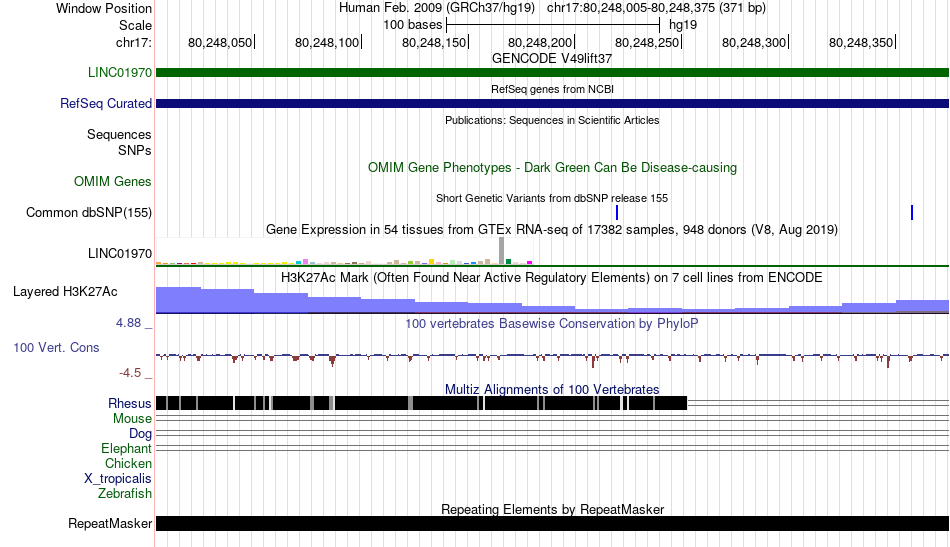Click the tall gray GTEx expression bar
Screen dimensions: 950x547
(502, 251)
